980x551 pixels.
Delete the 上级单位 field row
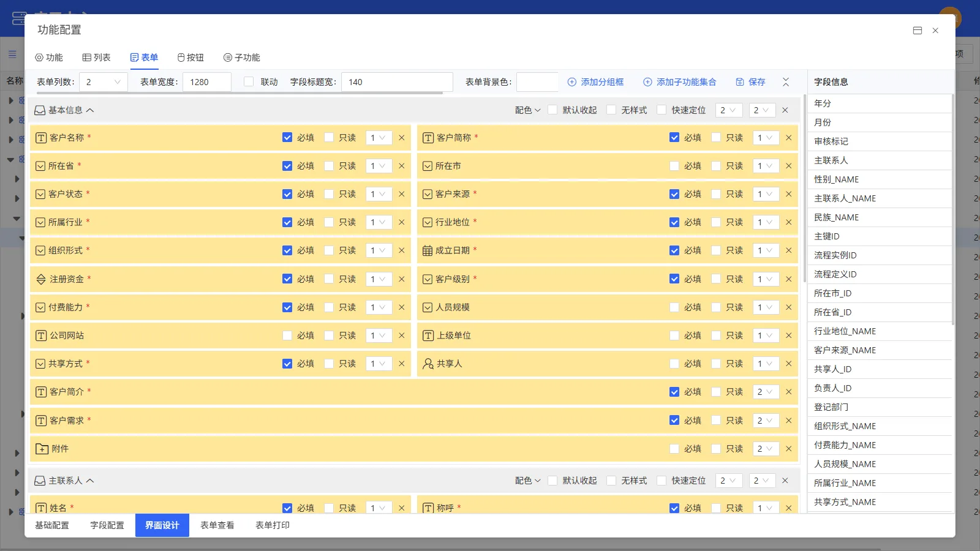tap(789, 335)
